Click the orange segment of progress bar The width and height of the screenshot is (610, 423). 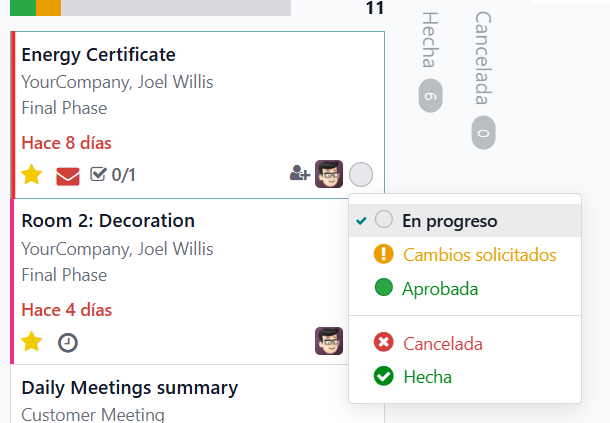coord(49,8)
